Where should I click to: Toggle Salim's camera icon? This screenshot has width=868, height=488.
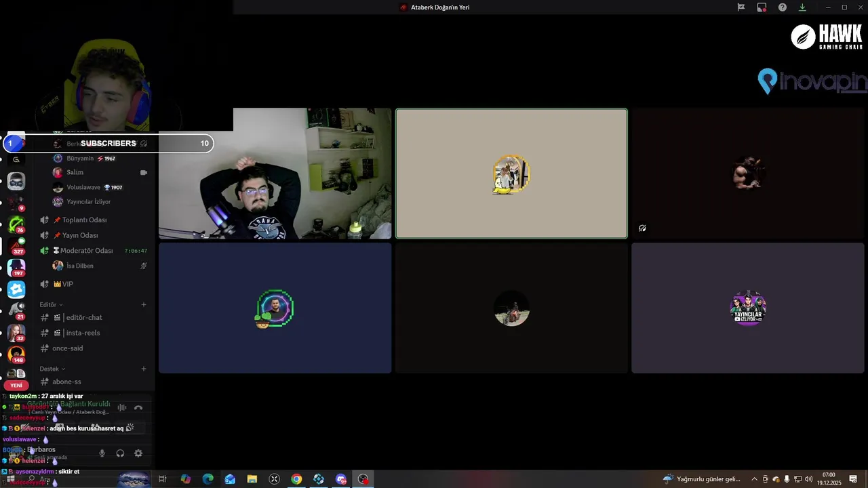144,173
